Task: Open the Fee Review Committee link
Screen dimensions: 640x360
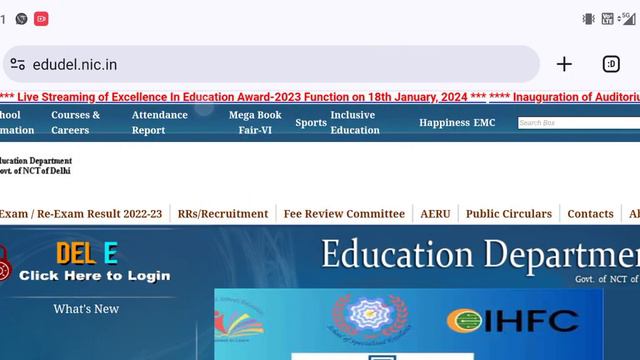Action: click(344, 213)
